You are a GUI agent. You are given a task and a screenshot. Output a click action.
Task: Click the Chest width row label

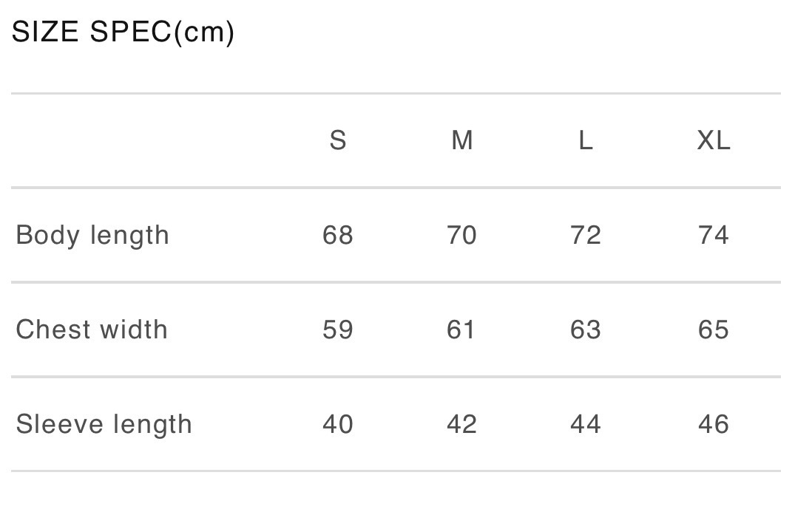[x=92, y=329]
